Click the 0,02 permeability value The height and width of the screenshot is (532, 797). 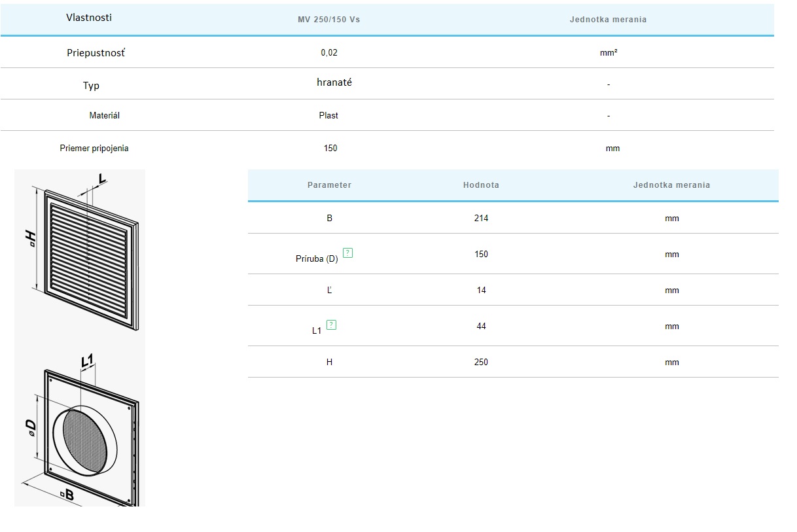click(x=329, y=52)
